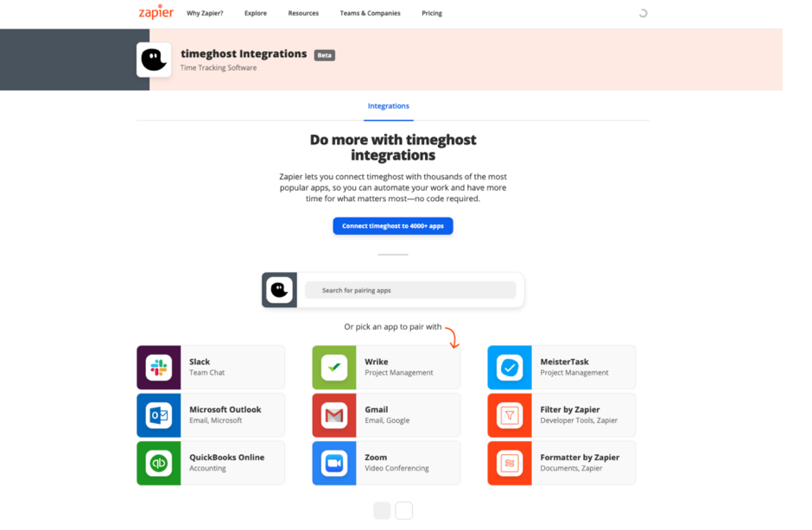The image size is (812, 530).
Task: Expand the Resources menu
Action: pyautogui.click(x=303, y=14)
